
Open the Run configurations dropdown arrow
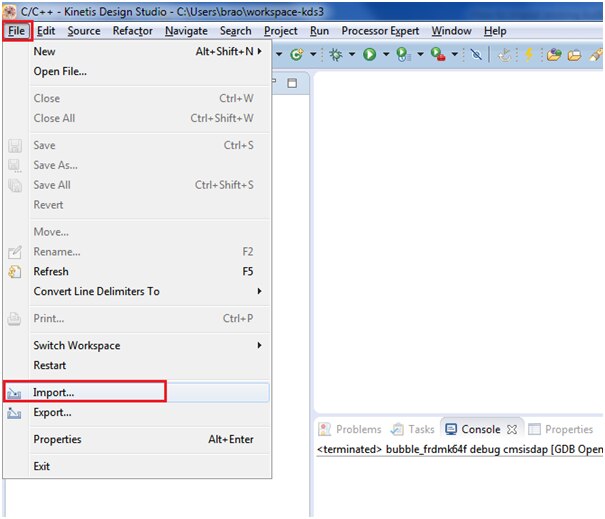(385, 54)
